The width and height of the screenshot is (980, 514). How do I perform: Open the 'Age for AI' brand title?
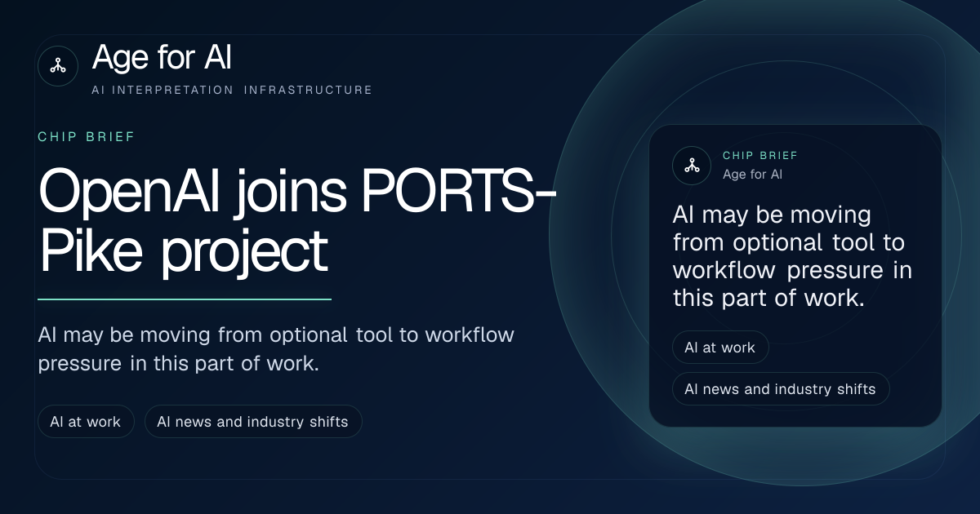click(x=163, y=58)
